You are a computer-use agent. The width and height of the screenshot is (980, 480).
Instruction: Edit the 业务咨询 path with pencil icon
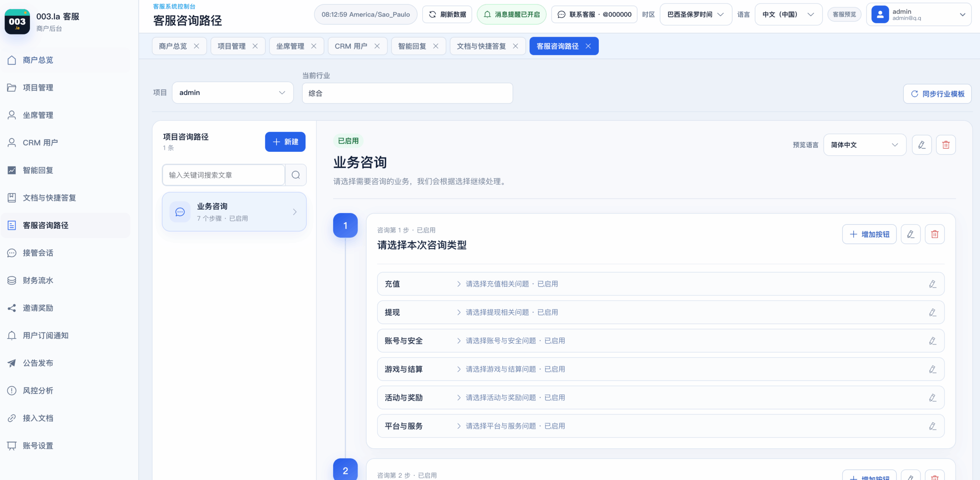[922, 145]
